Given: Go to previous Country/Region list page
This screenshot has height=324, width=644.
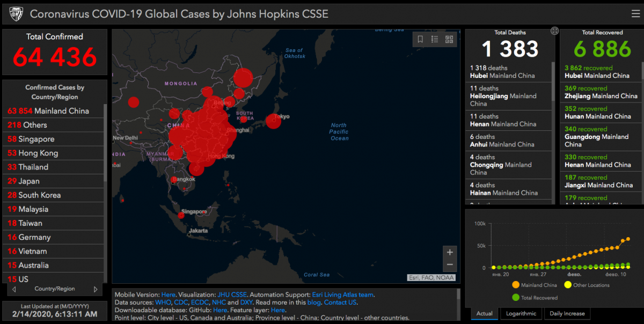Looking at the screenshot, I should 14,289.
